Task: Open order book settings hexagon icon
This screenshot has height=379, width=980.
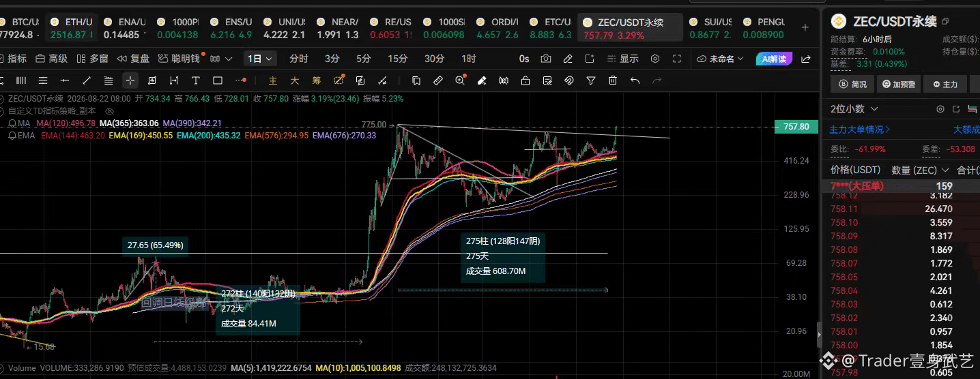Action: pos(940,109)
